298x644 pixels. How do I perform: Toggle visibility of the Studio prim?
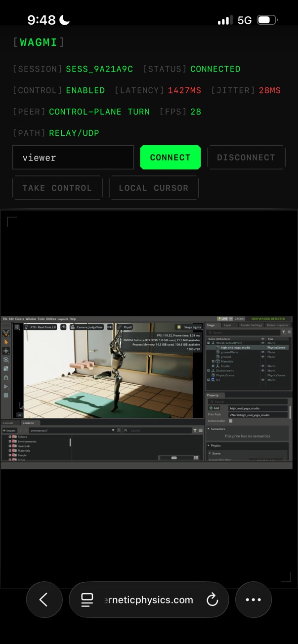coord(263,366)
